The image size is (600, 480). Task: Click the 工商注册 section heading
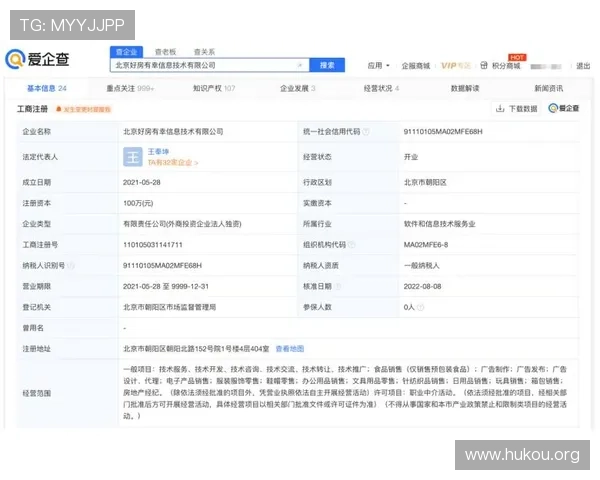pyautogui.click(x=32, y=109)
